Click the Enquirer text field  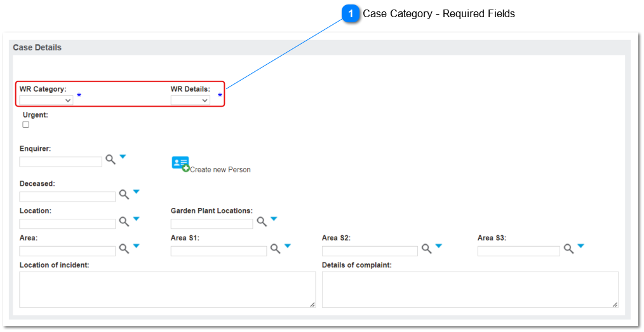point(61,162)
